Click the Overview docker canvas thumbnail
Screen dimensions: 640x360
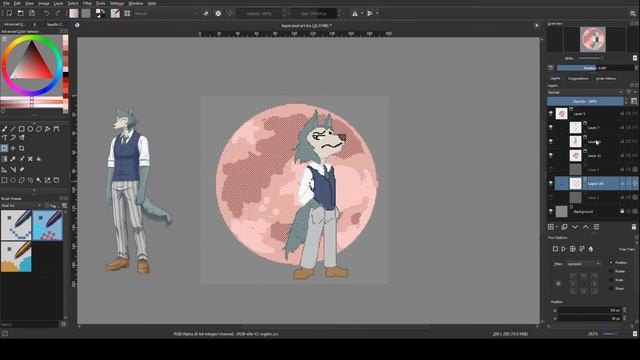(593, 39)
